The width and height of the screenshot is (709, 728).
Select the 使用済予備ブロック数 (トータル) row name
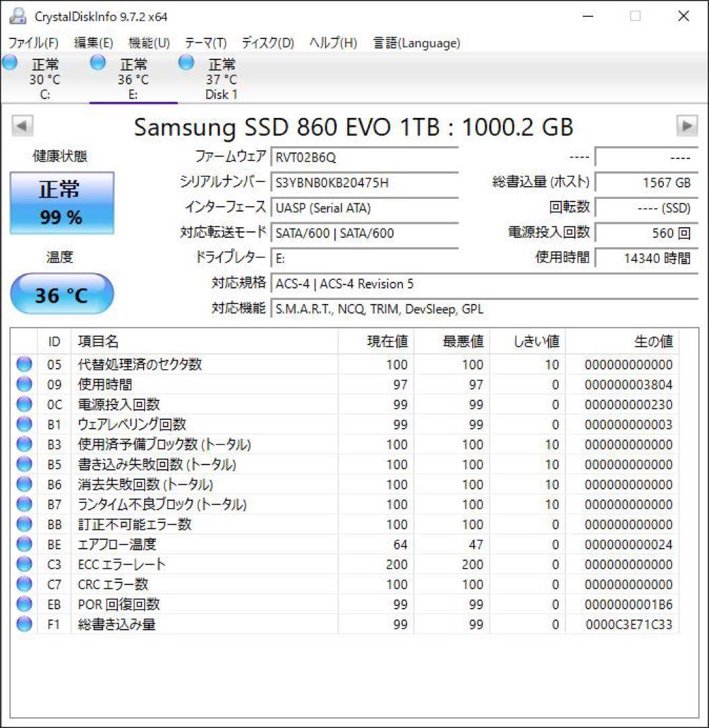coord(164,444)
